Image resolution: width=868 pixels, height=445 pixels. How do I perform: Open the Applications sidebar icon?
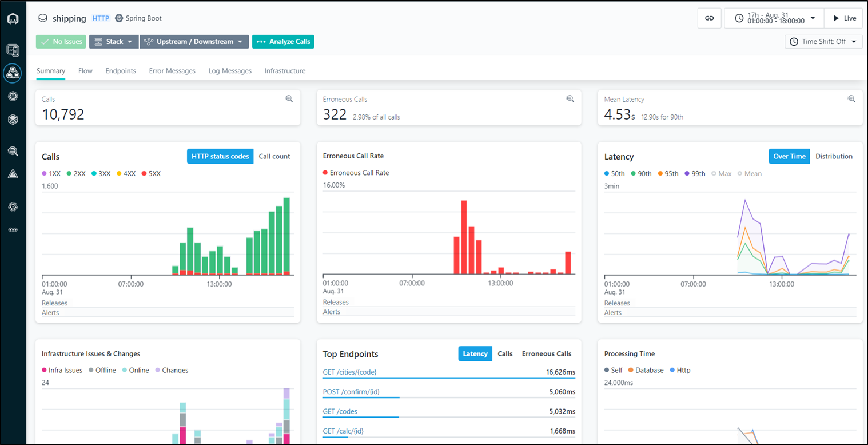pyautogui.click(x=13, y=73)
